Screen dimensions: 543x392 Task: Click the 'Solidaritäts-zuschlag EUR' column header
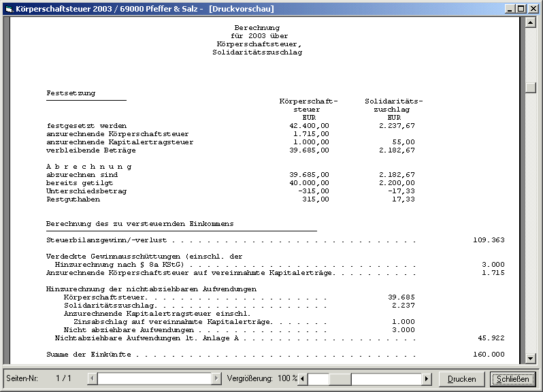(394, 110)
